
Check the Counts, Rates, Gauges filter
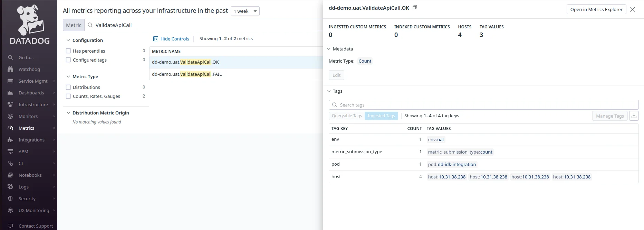tap(68, 96)
